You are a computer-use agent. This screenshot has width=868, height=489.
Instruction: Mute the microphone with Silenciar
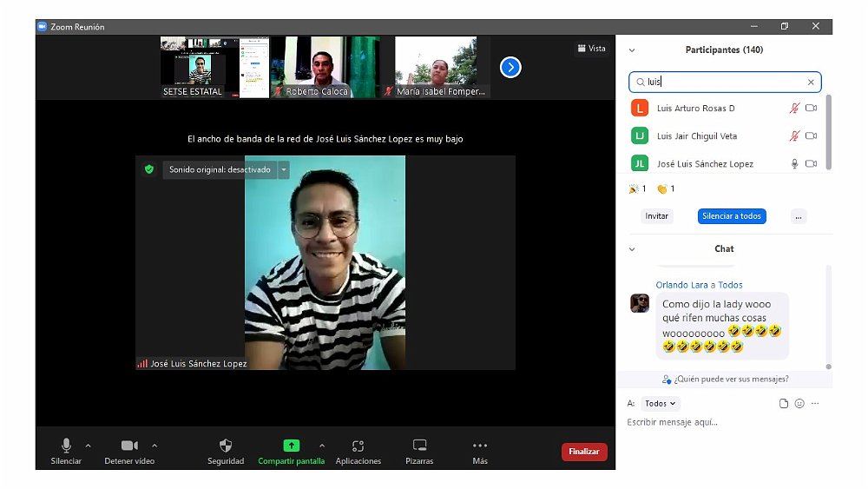(66, 446)
